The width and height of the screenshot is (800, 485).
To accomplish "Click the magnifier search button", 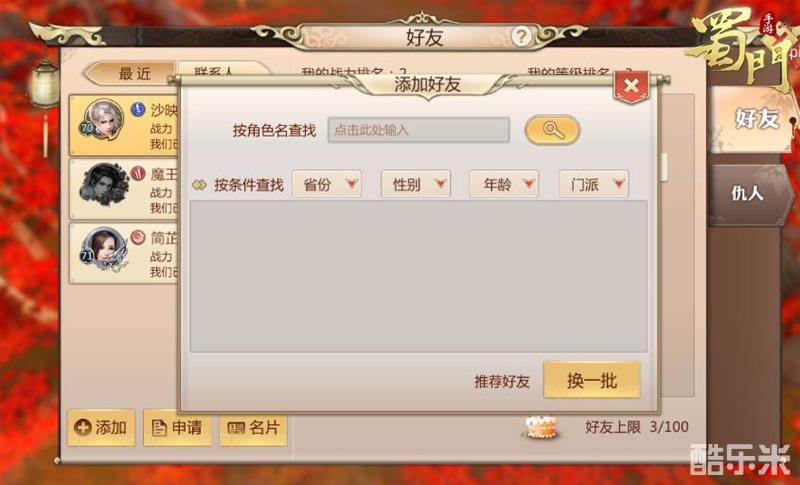I will pos(553,130).
